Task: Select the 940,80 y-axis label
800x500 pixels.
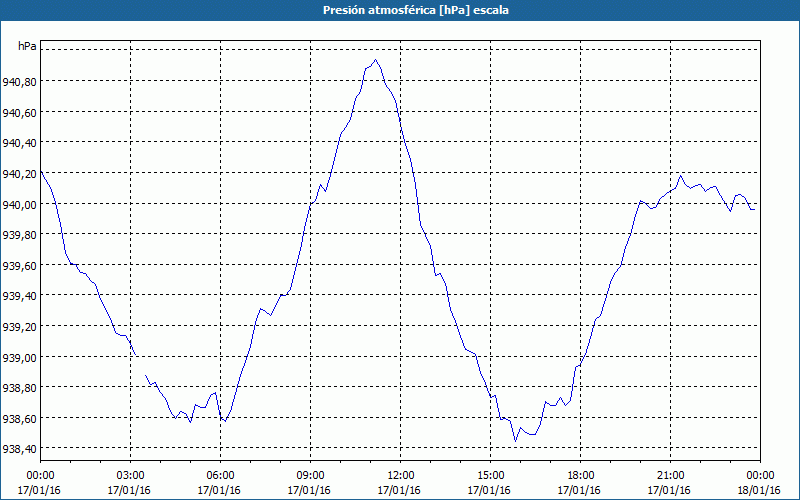Action: (x=19, y=82)
